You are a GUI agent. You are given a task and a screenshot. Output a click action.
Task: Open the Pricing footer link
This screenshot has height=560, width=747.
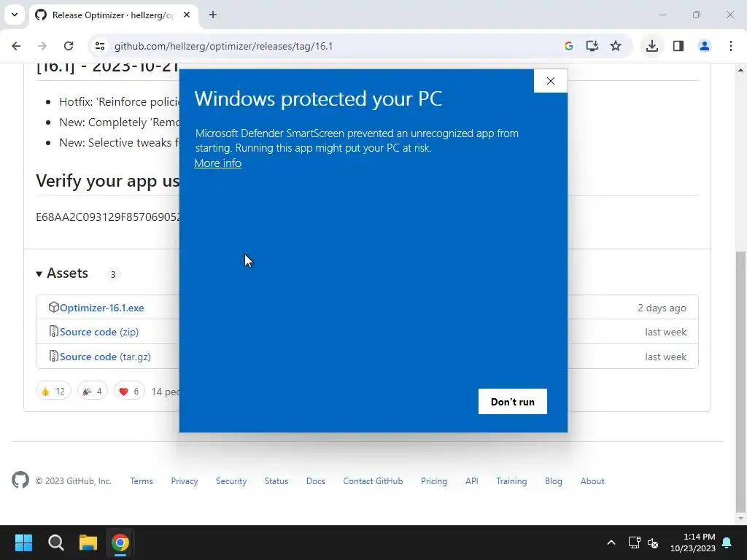pos(434,481)
